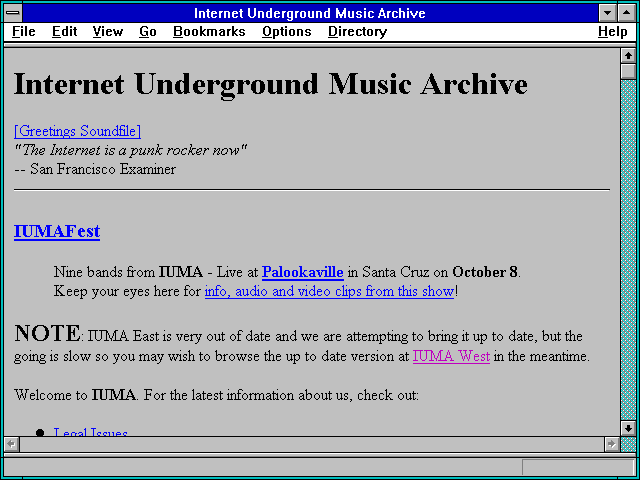Image resolution: width=640 pixels, height=480 pixels.
Task: Open the Directory menu
Action: 358,32
